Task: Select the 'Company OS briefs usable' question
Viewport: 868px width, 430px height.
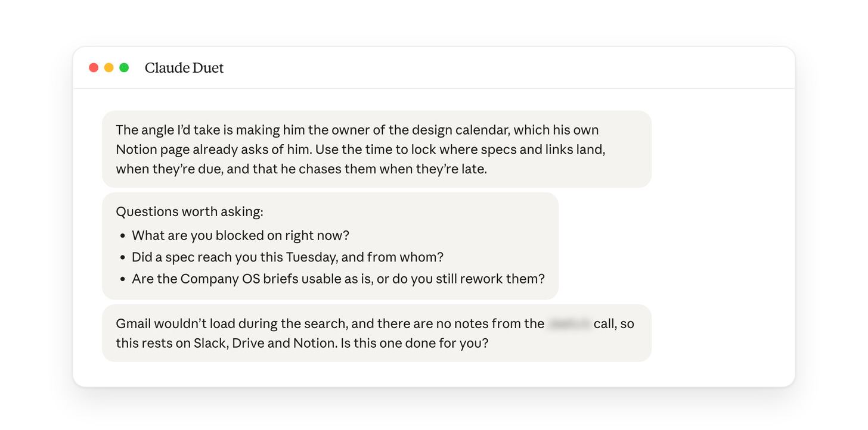Action: 339,279
